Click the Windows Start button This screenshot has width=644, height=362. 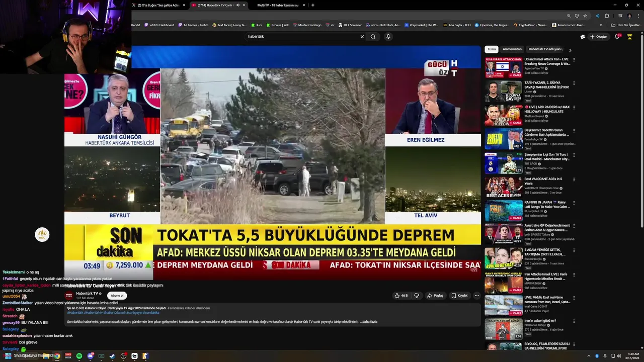pos(8,356)
